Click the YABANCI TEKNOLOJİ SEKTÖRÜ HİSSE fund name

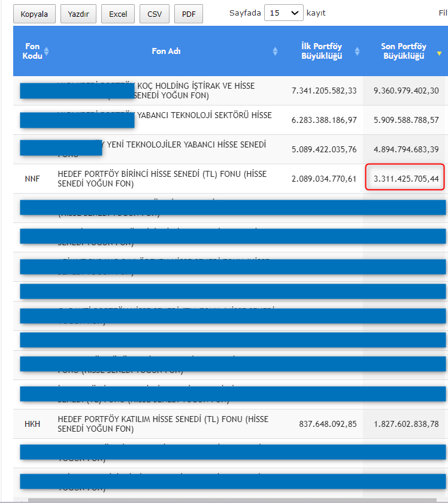click(x=204, y=115)
